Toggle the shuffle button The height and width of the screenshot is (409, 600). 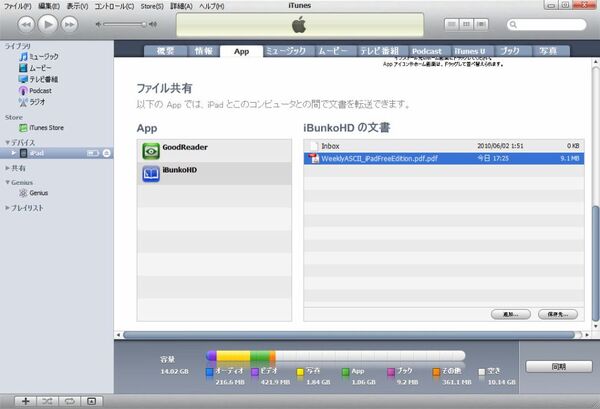pos(47,401)
